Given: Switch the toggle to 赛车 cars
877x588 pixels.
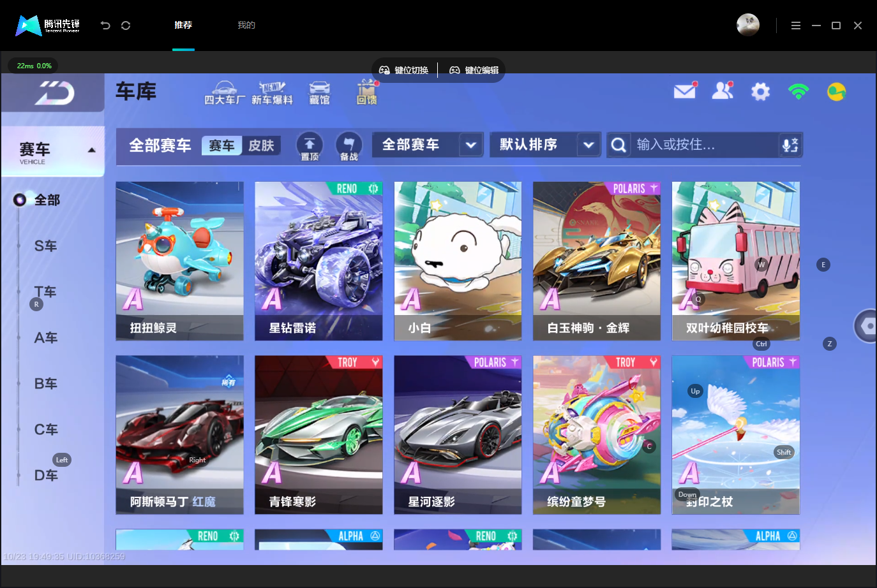Looking at the screenshot, I should (x=222, y=145).
